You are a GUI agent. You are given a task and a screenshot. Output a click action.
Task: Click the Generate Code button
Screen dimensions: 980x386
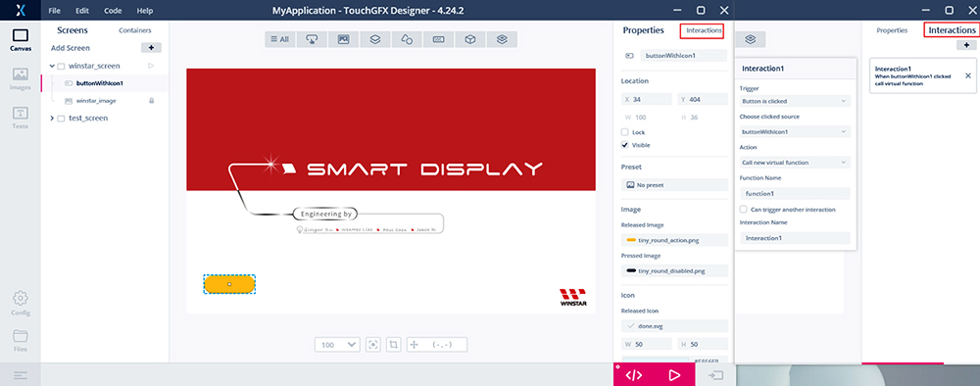coord(634,375)
